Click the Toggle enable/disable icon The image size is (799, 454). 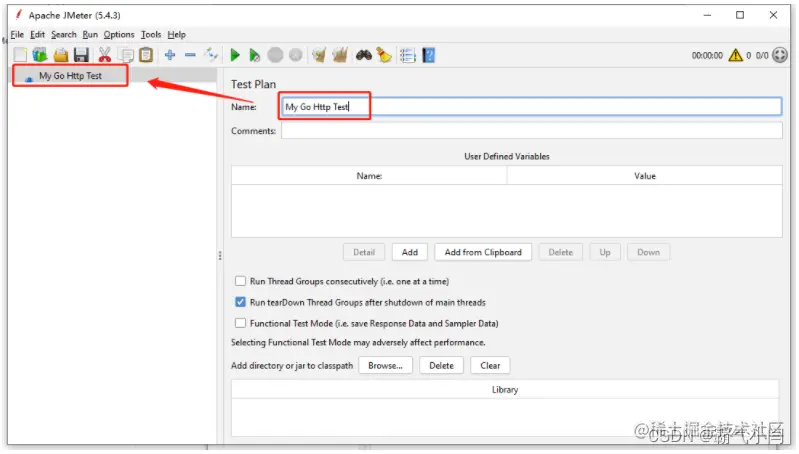[x=211, y=55]
